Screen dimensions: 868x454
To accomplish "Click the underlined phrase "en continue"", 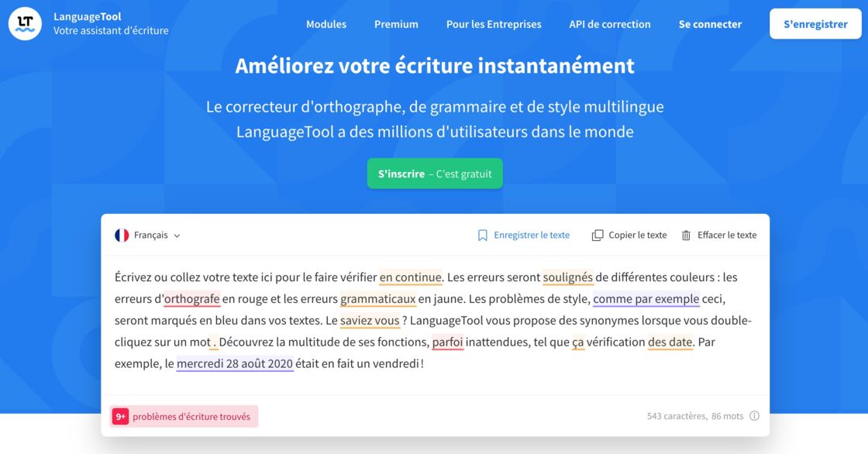I will [x=410, y=277].
